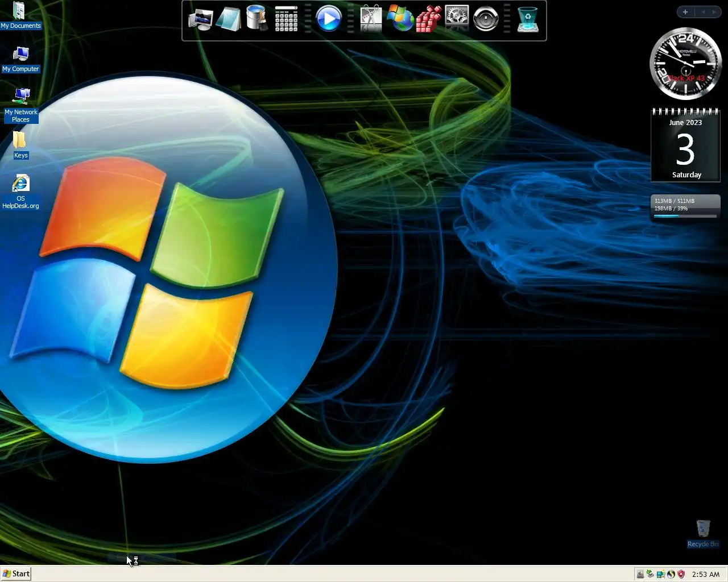Select the Recycle Bin desktop icon
The height and width of the screenshot is (582, 728).
click(x=703, y=534)
